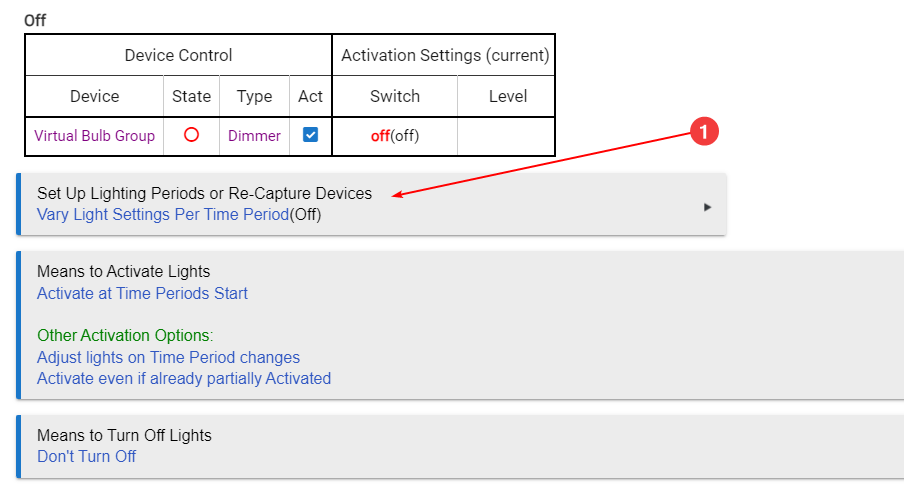The height and width of the screenshot is (503, 904).
Task: Click Activate even if already partially Activated
Action: [x=184, y=379]
